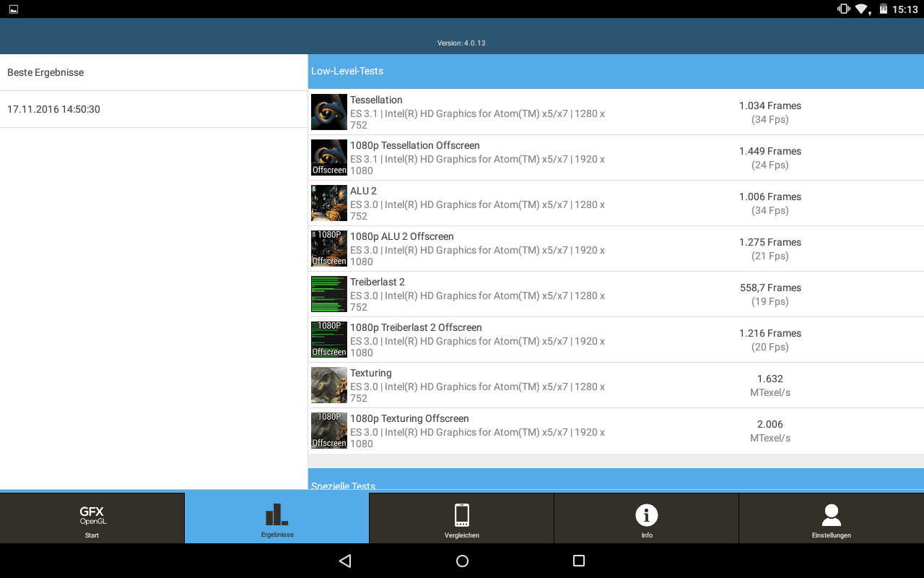Screen dimensions: 924x578
Task: Select the ALU 2 test title
Action: coord(363,191)
